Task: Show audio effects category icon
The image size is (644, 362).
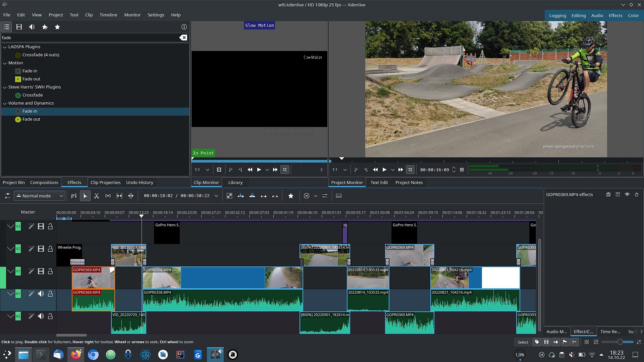Action: [x=32, y=27]
